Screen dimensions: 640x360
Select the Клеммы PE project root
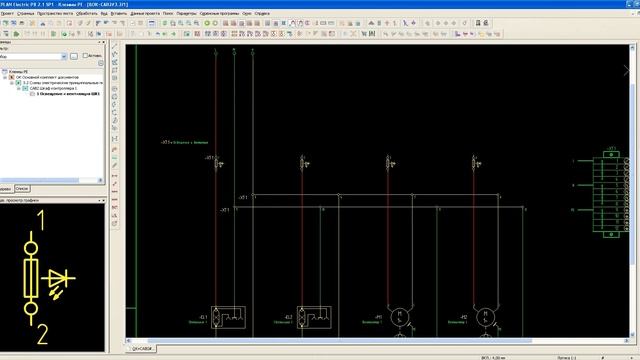tap(18, 71)
